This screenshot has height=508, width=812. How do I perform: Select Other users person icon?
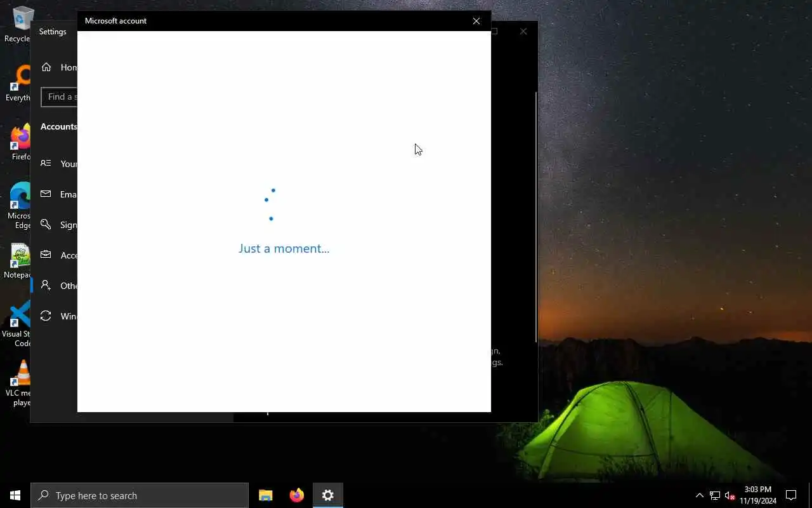[46, 285]
